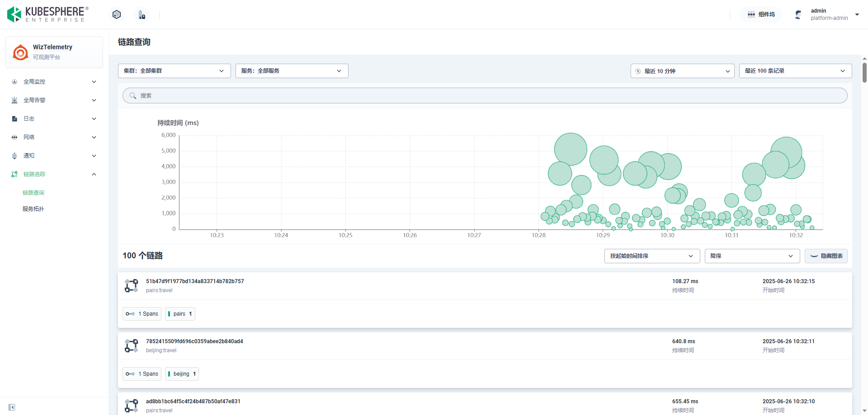This screenshot has height=415, width=868.
Task: Open the platform management building icon
Action: pos(142,15)
